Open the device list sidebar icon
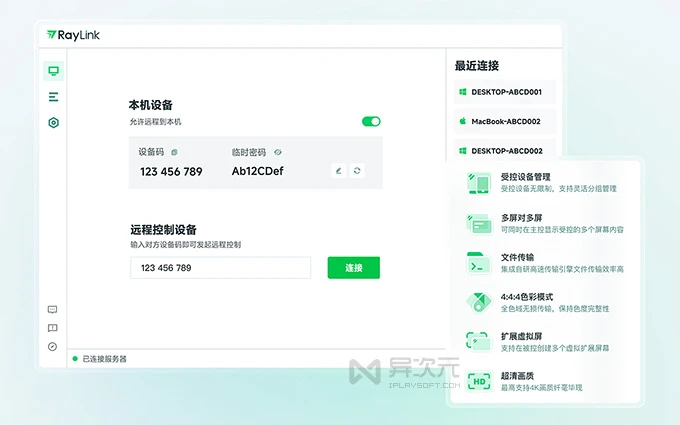 tap(53, 97)
